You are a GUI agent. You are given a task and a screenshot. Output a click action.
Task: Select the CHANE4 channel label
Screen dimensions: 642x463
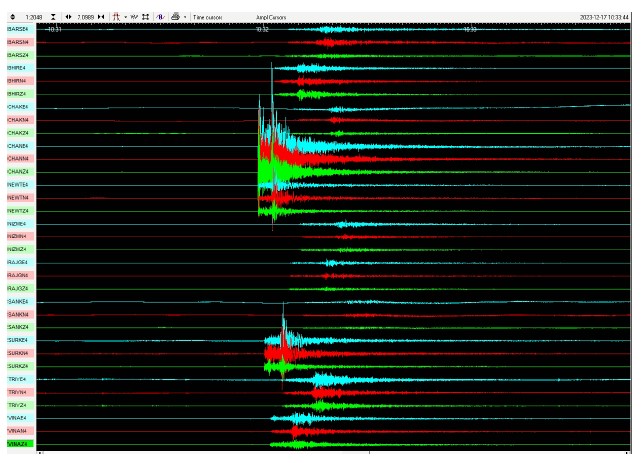tap(18, 146)
